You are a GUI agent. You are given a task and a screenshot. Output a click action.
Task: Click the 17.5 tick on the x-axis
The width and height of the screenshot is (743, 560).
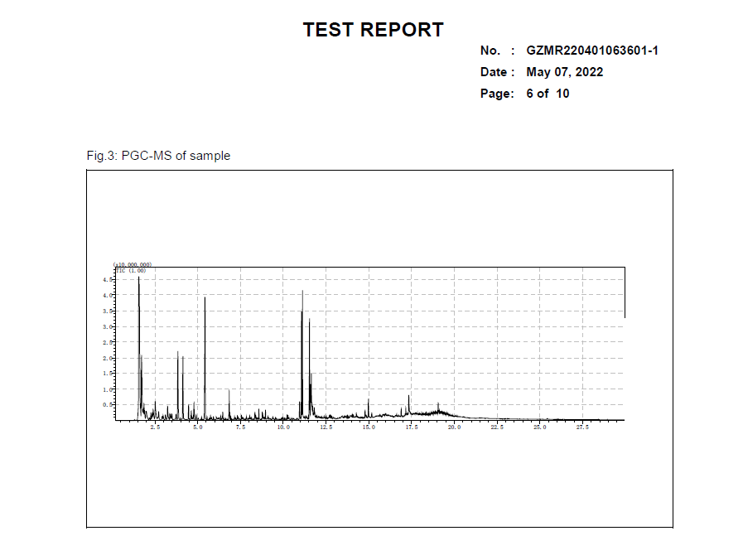411,427
